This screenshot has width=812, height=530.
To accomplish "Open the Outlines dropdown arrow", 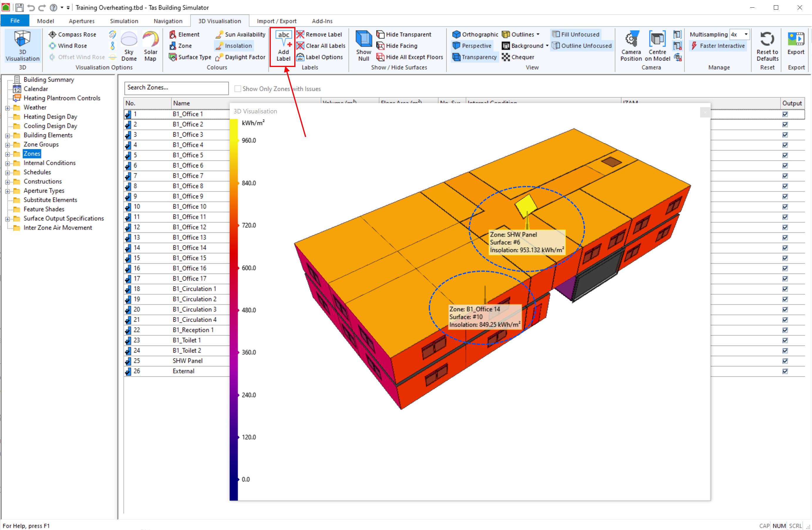I will coord(538,34).
